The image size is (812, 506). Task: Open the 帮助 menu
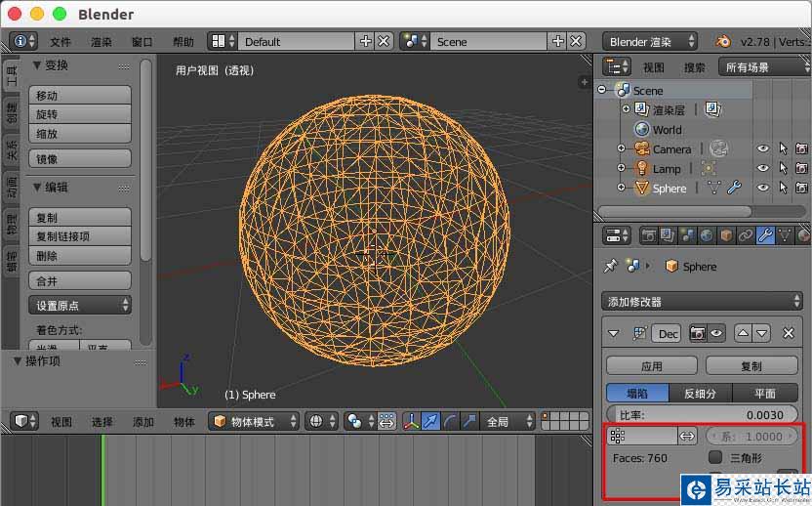(x=183, y=42)
